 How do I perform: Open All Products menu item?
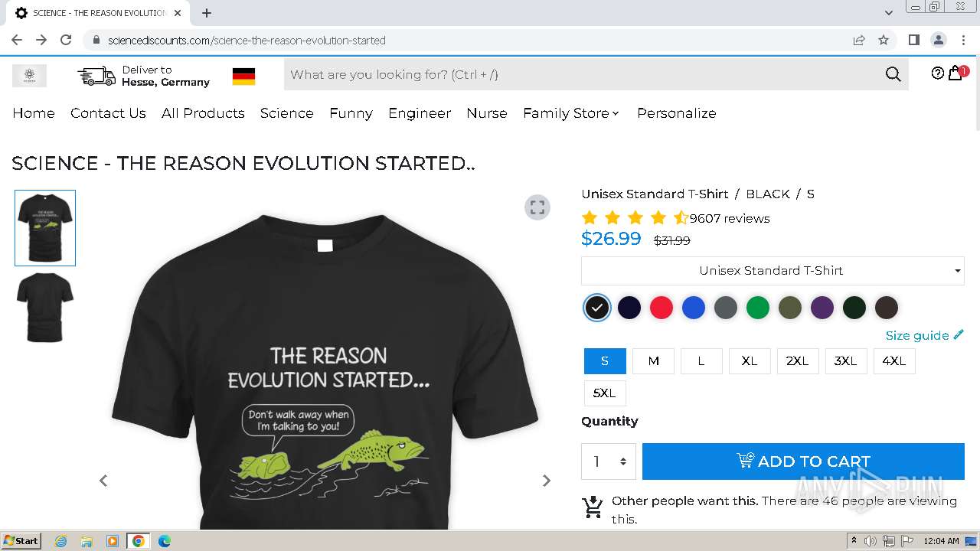tap(203, 113)
